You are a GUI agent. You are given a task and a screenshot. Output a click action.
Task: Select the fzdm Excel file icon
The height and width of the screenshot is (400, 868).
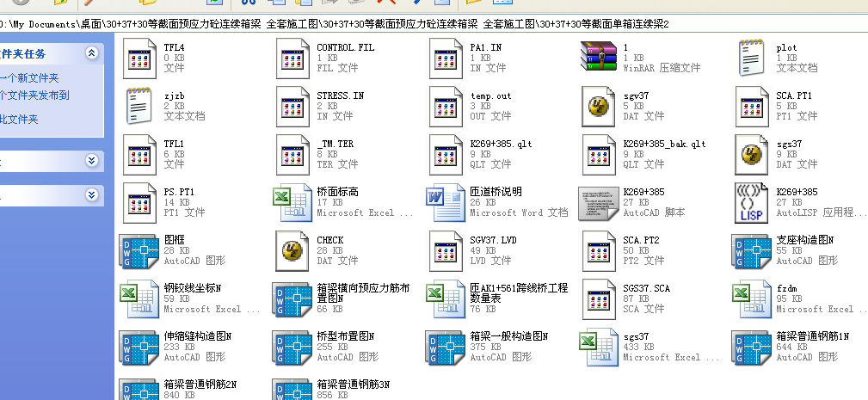click(x=753, y=299)
